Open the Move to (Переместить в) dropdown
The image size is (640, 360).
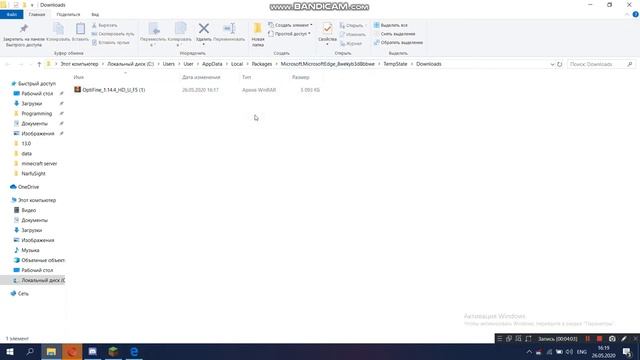click(153, 34)
